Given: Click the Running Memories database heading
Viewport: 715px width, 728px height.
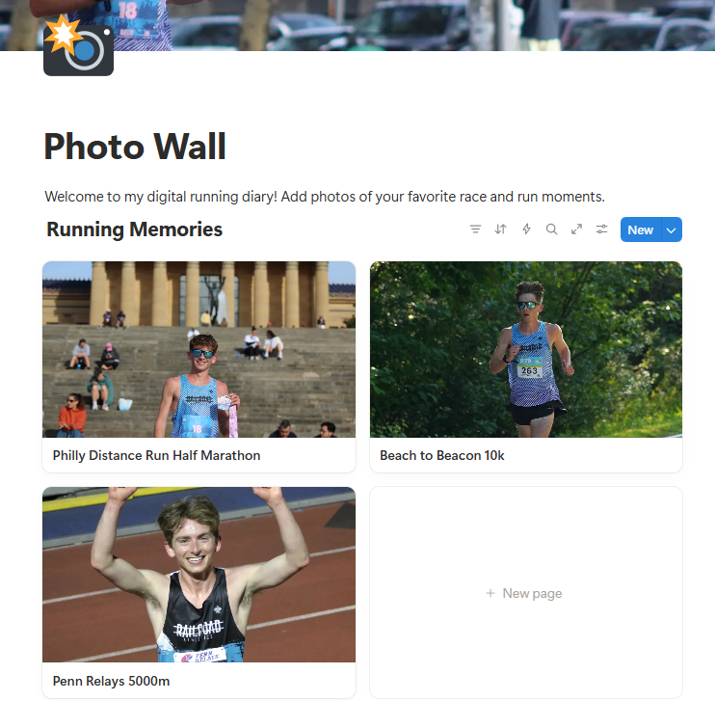Looking at the screenshot, I should [135, 229].
